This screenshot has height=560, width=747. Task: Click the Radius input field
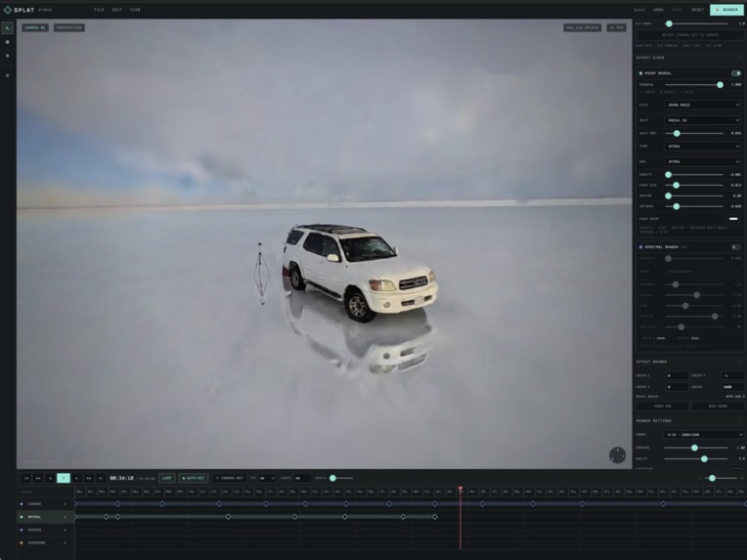[x=732, y=387]
